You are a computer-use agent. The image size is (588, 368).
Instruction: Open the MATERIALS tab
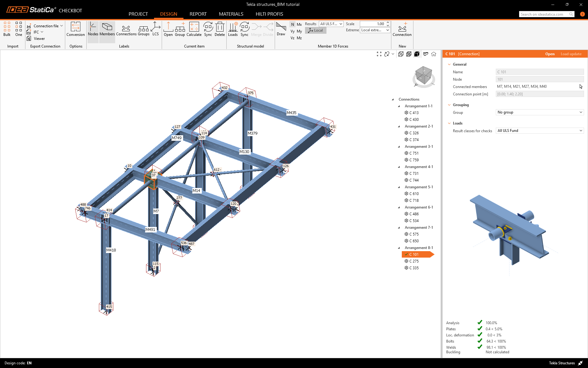click(231, 14)
